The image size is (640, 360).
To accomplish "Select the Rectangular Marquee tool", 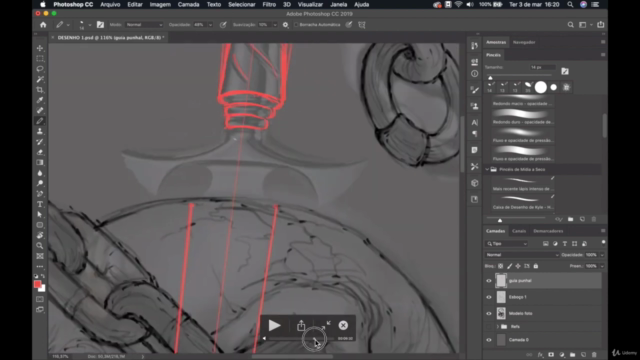I will 40,58.
